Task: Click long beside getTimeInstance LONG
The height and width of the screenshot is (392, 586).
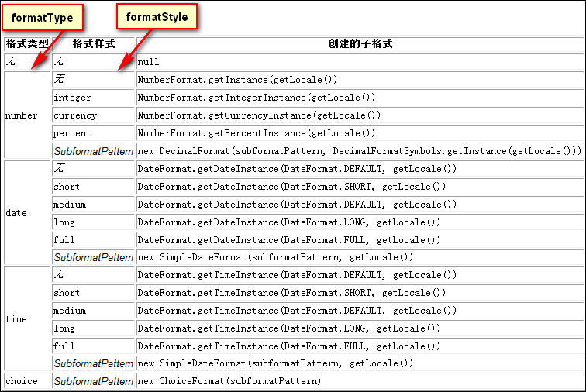Action: 94,328
